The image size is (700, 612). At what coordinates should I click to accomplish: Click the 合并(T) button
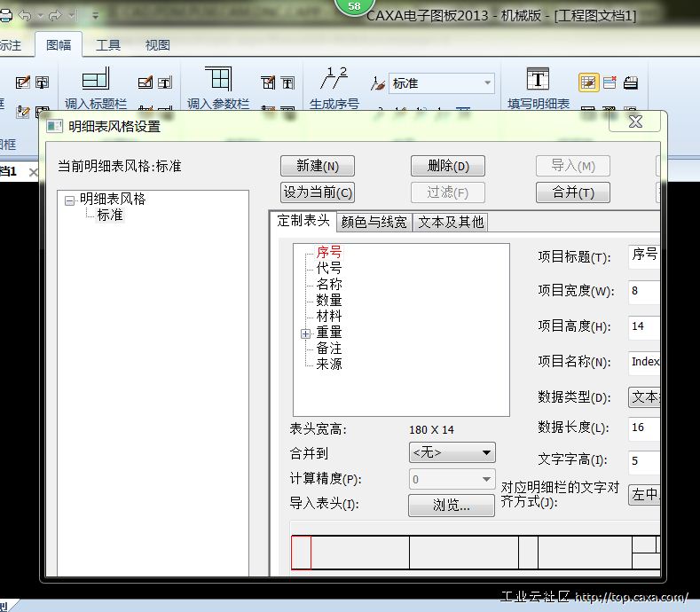click(x=573, y=192)
